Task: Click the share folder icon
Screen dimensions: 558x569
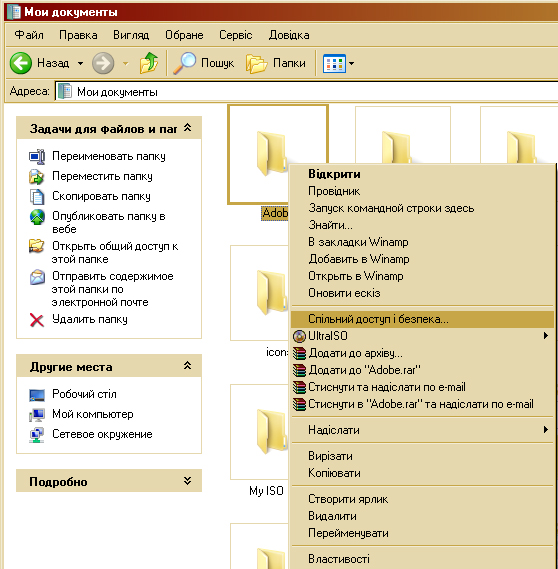Action: pyautogui.click(x=37, y=246)
